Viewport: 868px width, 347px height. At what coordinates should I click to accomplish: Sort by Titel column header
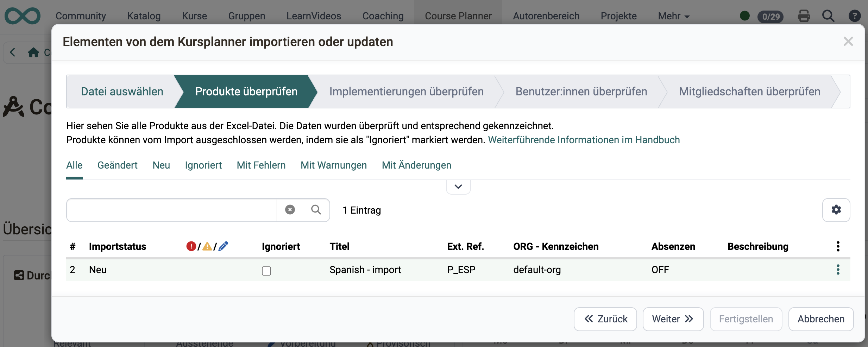pyautogui.click(x=340, y=246)
